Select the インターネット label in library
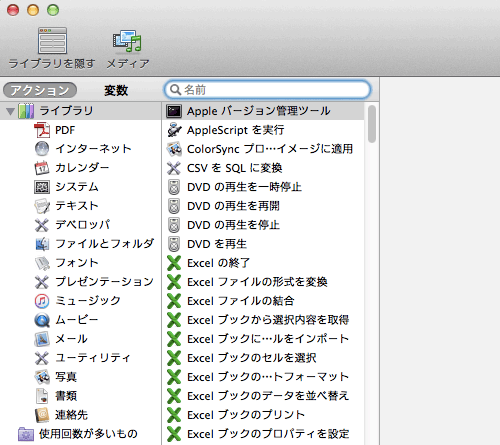This screenshot has width=500, height=445. click(93, 149)
